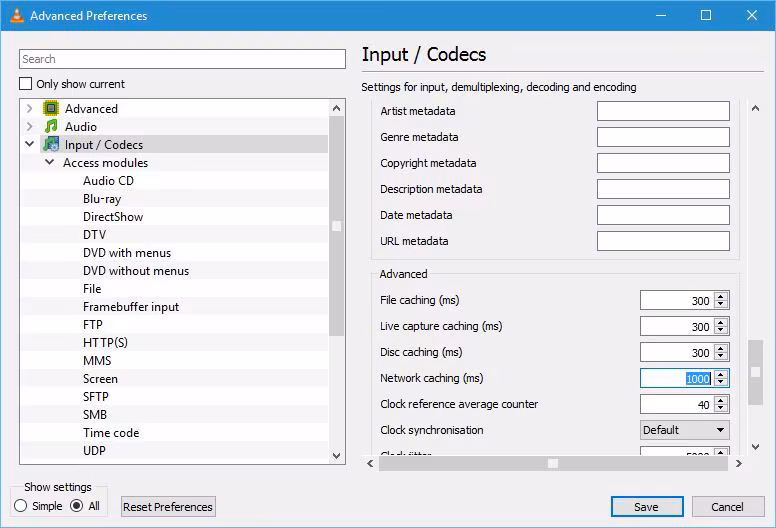Click the Input / Codecs category icon

pos(51,145)
